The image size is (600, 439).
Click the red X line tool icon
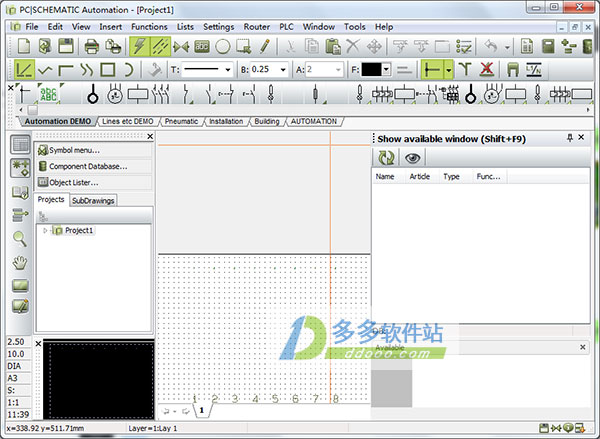tap(487, 70)
